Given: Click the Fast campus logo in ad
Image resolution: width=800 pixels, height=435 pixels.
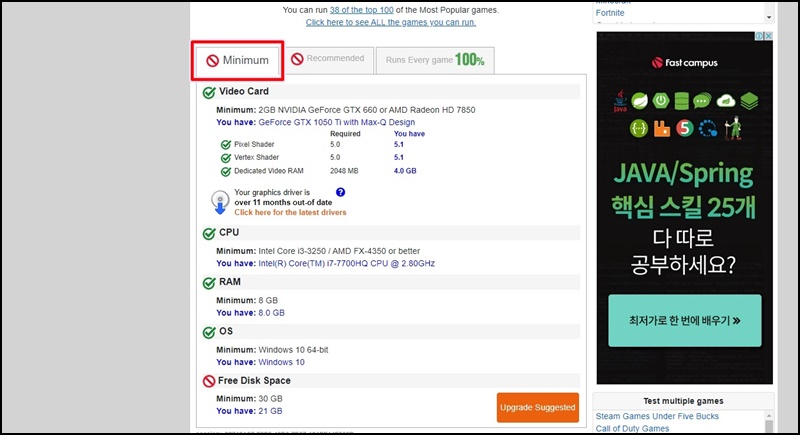Looking at the screenshot, I should pos(685,63).
